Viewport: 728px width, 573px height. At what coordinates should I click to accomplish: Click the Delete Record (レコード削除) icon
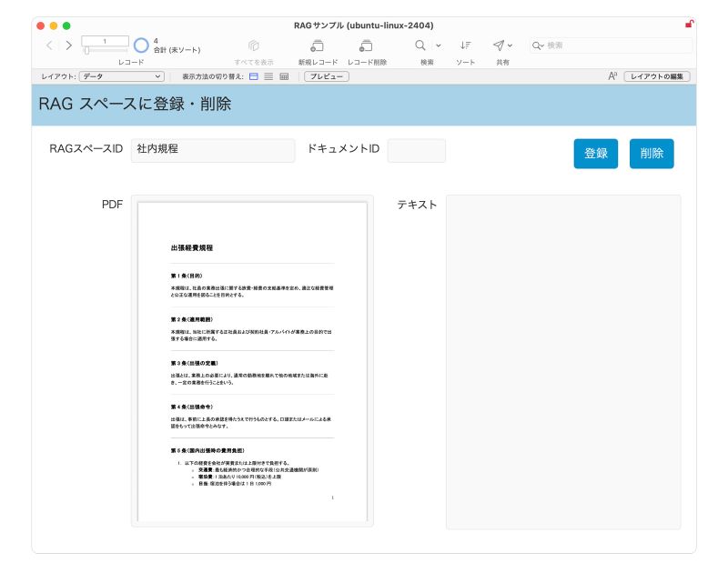click(366, 45)
